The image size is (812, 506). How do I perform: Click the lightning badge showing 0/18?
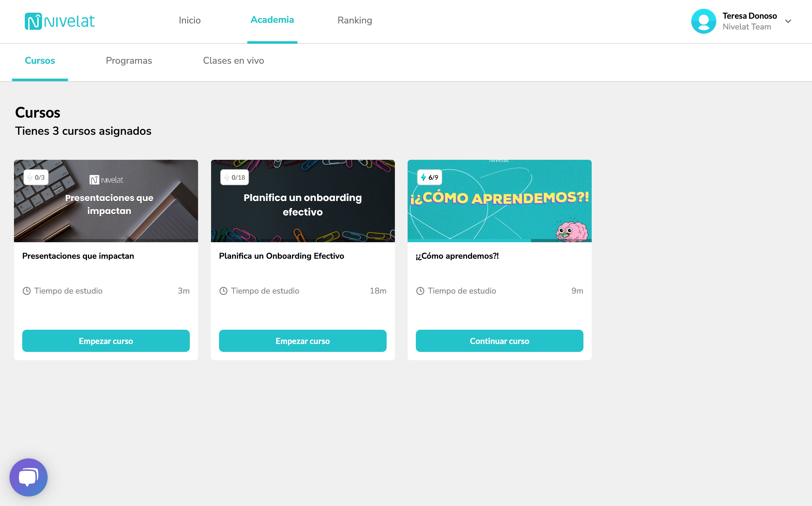pyautogui.click(x=234, y=177)
